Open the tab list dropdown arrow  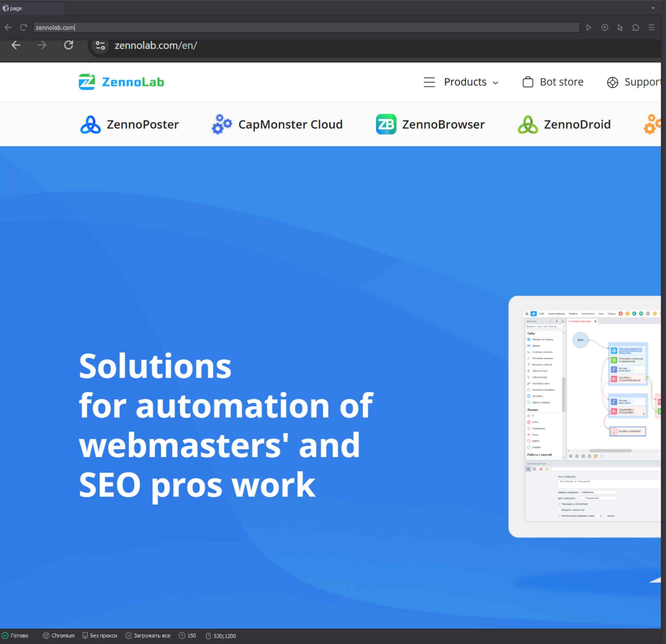(x=653, y=8)
